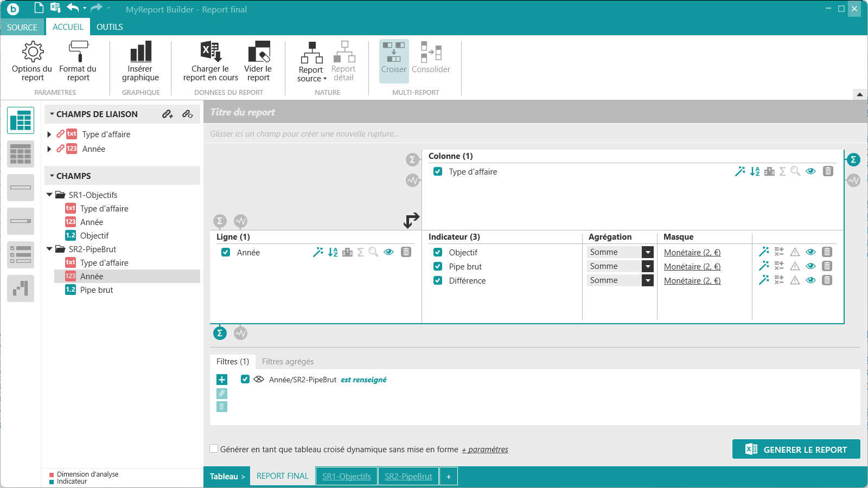
Task: Enable generate as pivot table checkbox
Action: point(214,449)
